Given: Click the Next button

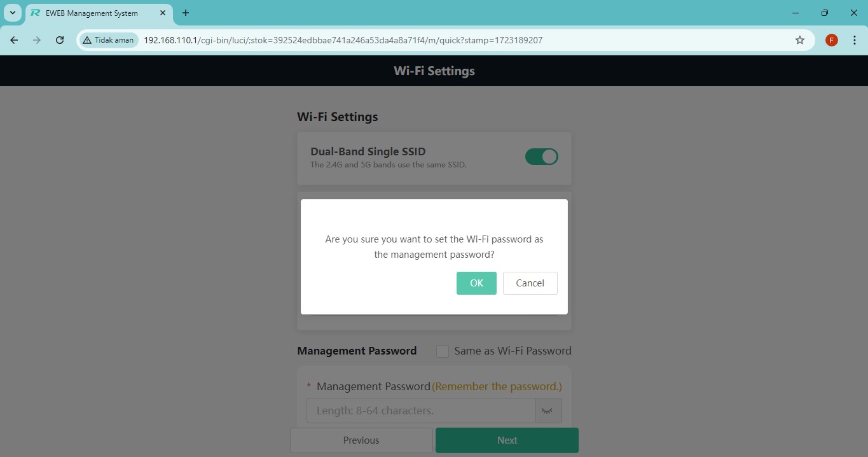Looking at the screenshot, I should [507, 440].
